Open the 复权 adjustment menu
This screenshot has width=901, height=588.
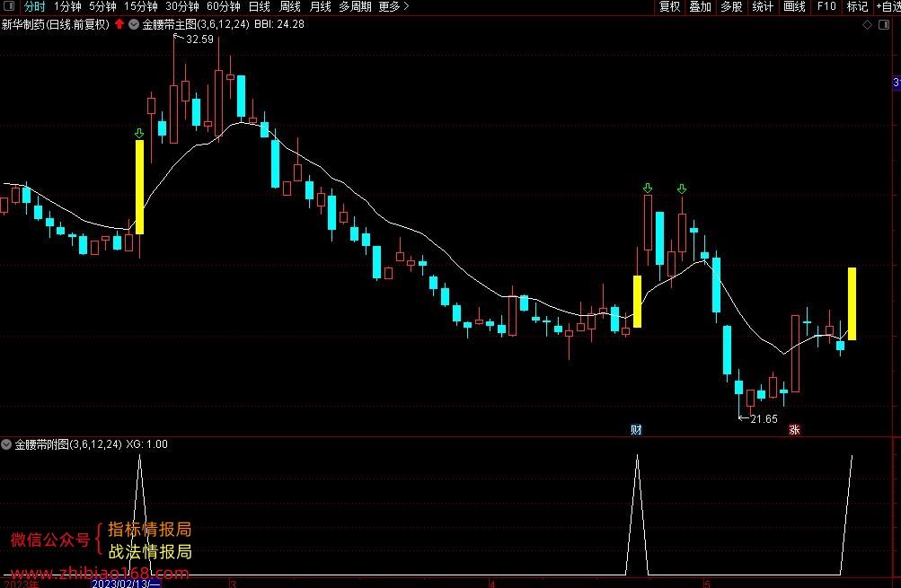point(669,7)
